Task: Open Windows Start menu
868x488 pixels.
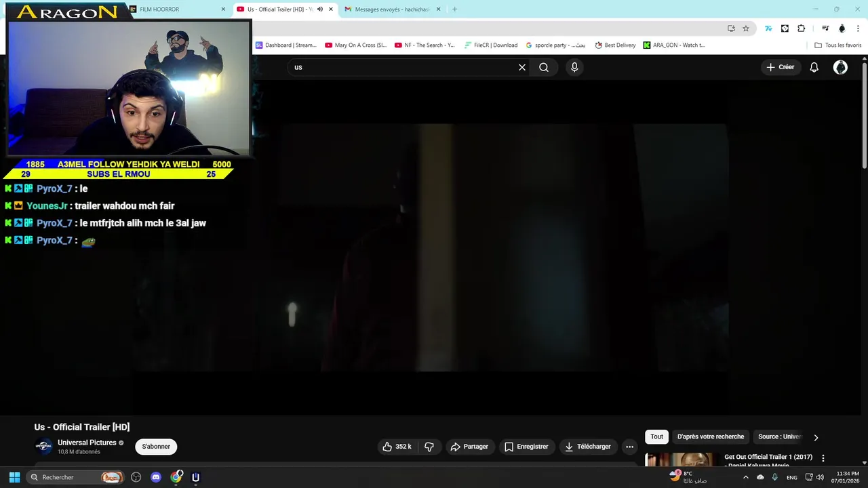Action: click(x=14, y=477)
